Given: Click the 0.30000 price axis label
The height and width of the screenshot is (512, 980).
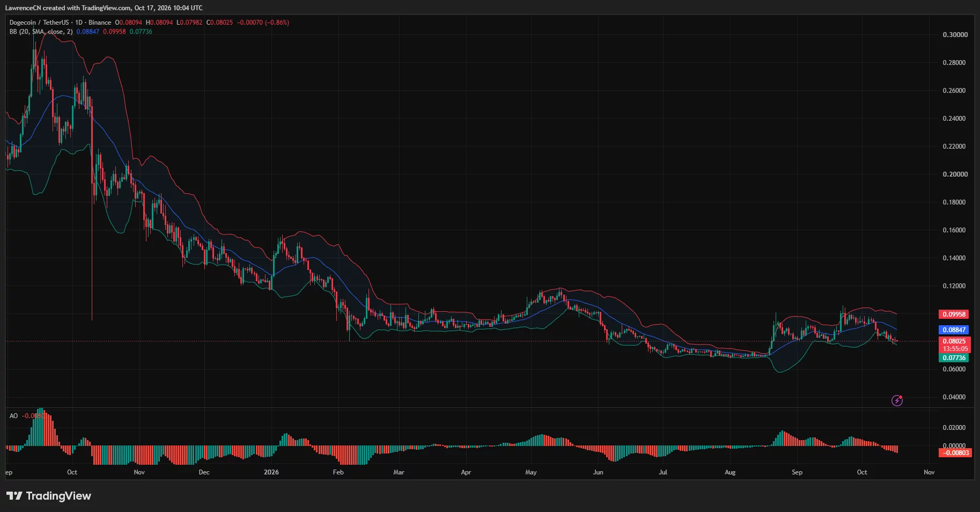Looking at the screenshot, I should [955, 35].
